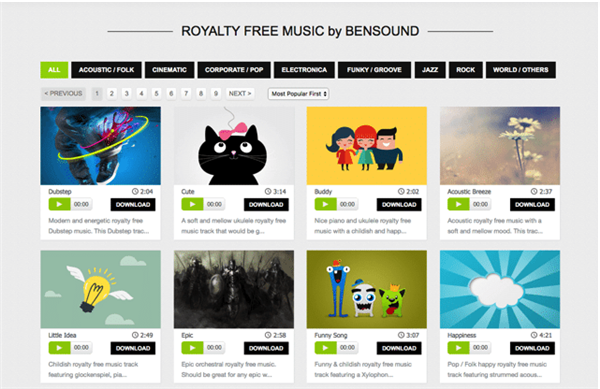Open the Most Popular First sort dropdown
Screen dimensions: 600x389
(298, 94)
